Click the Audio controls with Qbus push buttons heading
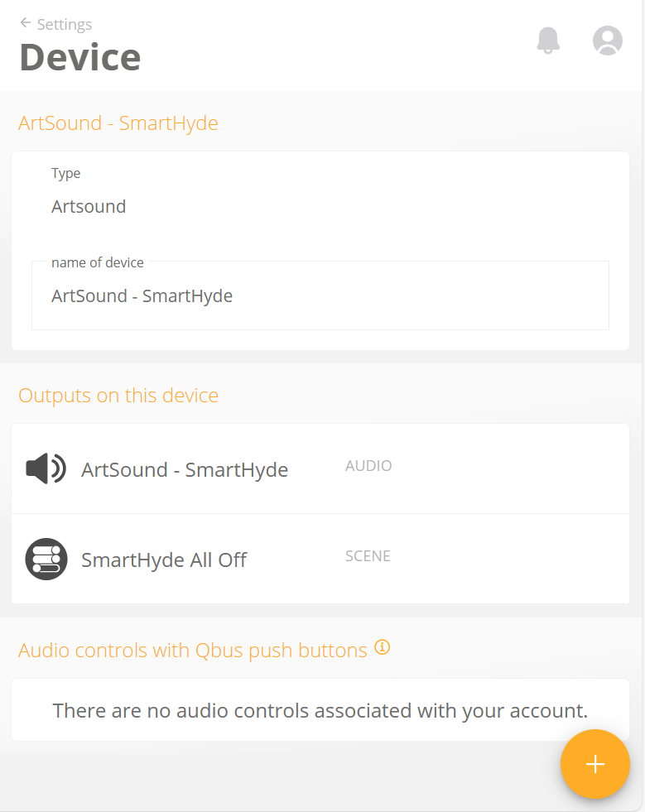 [193, 650]
